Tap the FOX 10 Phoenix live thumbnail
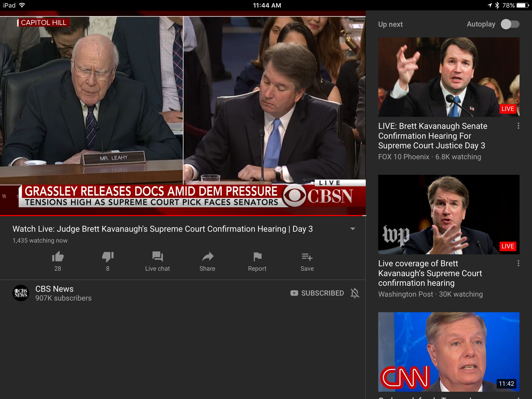Viewport: 532px width, 399px height. pyautogui.click(x=449, y=77)
